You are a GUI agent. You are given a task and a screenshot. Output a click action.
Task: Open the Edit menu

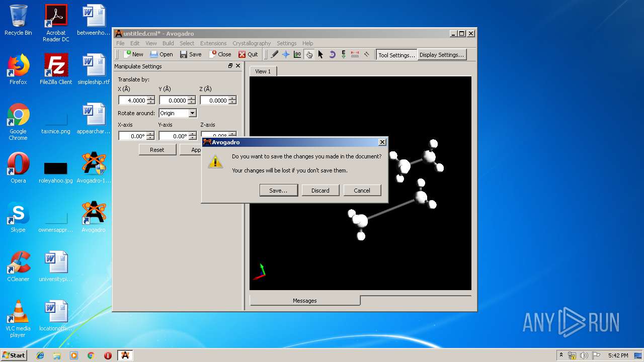pos(135,43)
